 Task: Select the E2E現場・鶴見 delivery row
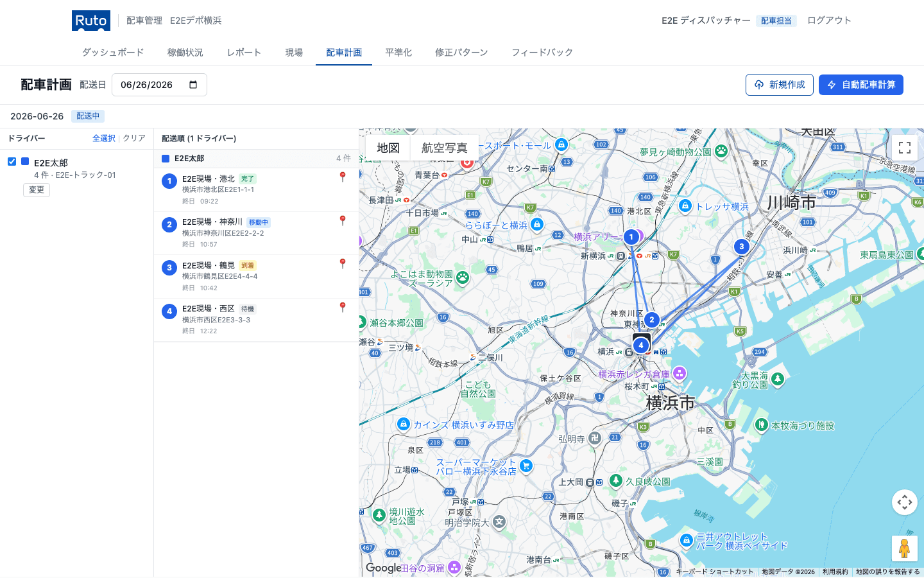coord(256,277)
